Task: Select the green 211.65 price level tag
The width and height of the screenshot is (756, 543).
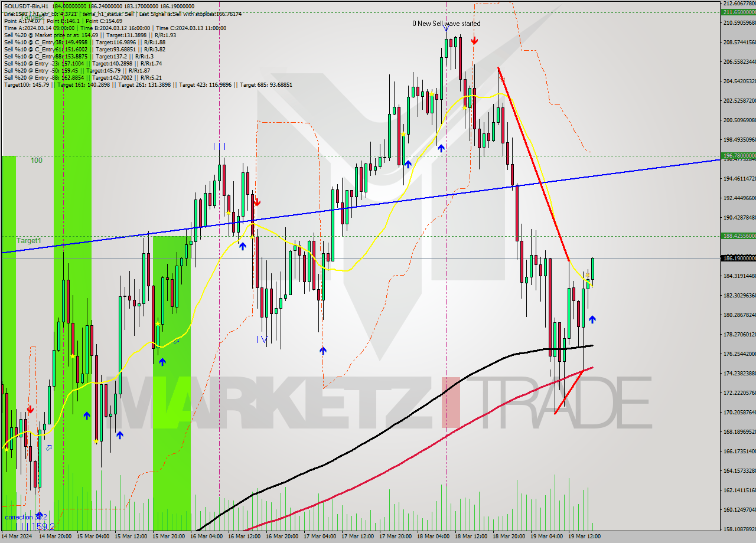Action: pyautogui.click(x=738, y=12)
